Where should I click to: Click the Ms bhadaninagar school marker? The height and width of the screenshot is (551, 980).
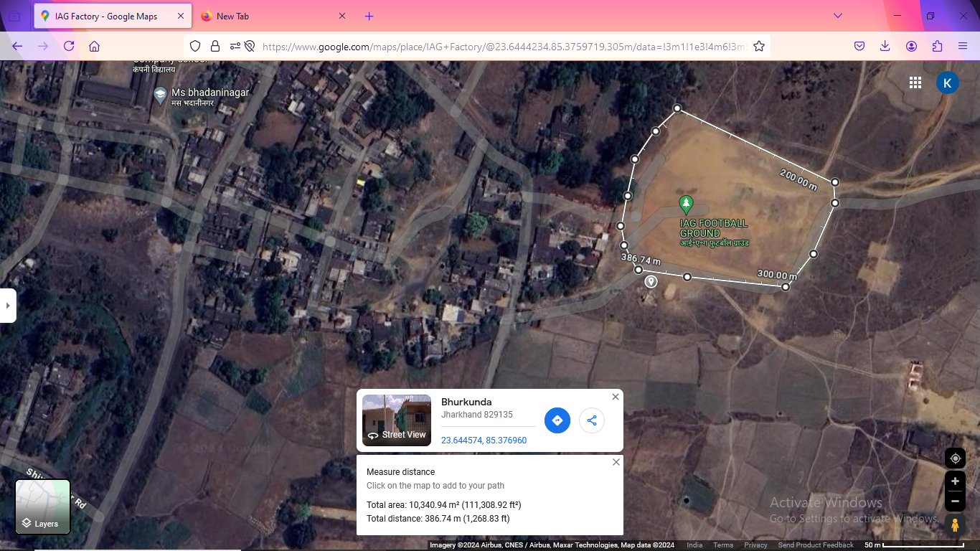pyautogui.click(x=161, y=95)
